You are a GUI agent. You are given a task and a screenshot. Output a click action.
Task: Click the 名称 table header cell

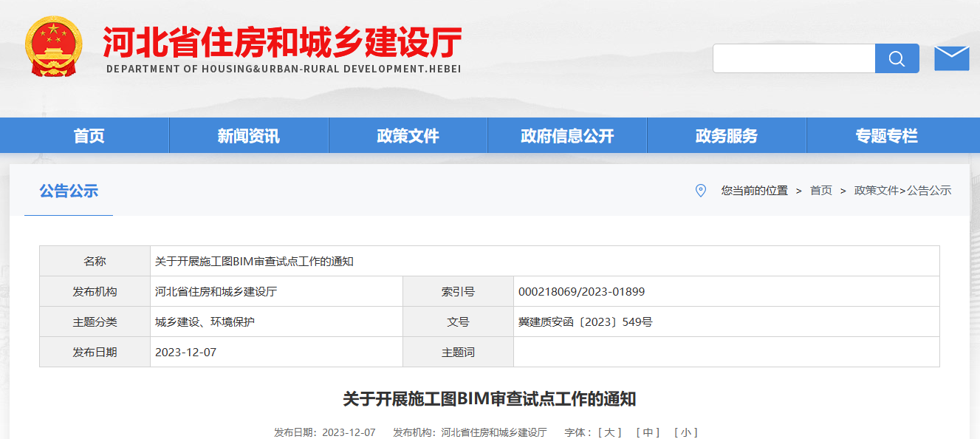(95, 262)
